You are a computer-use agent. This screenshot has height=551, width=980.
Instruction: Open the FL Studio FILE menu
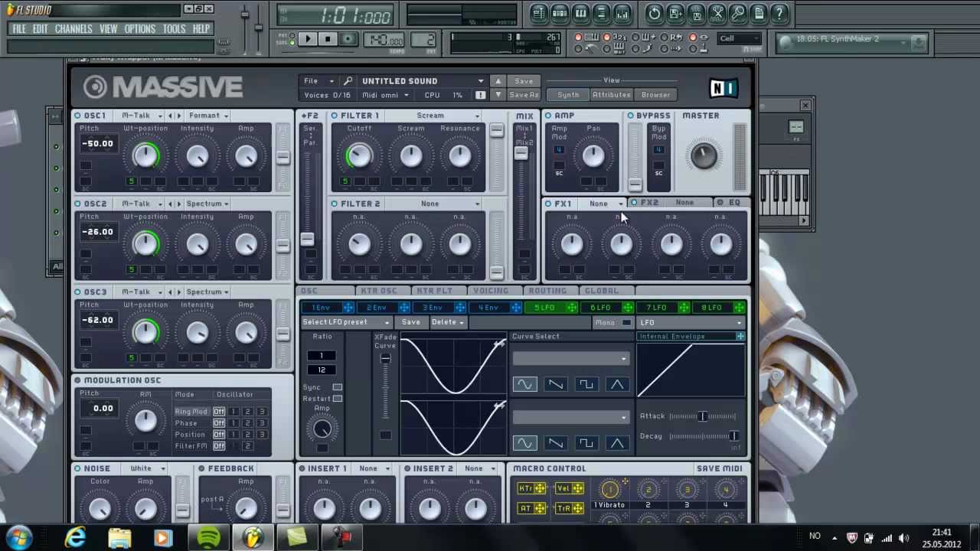pyautogui.click(x=19, y=29)
